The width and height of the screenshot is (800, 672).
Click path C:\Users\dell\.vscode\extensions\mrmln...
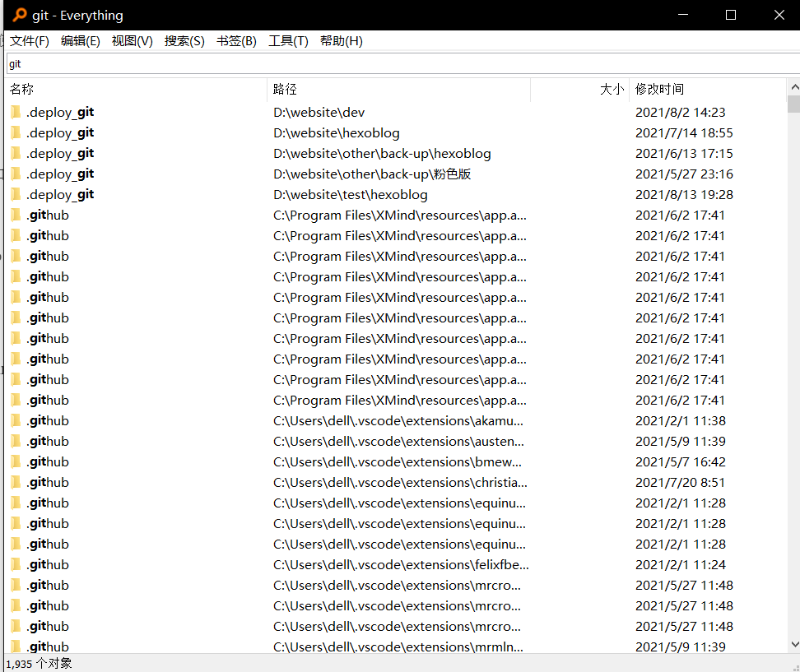(x=398, y=647)
